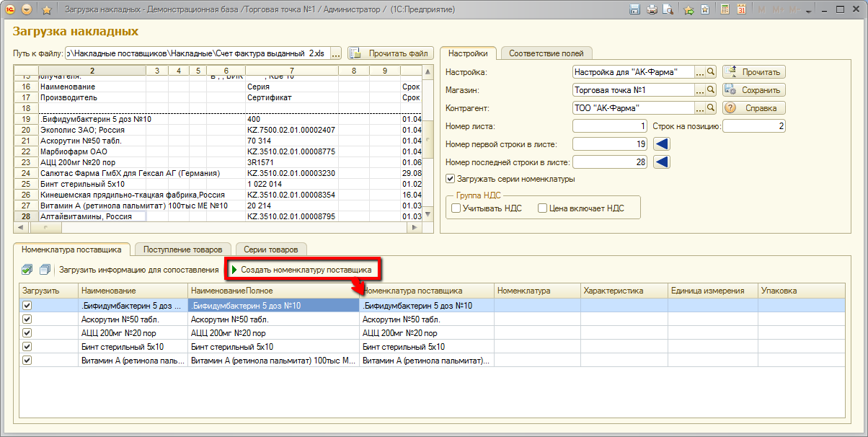Click the 'Номер листа' input field
868x437 pixels.
[610, 126]
